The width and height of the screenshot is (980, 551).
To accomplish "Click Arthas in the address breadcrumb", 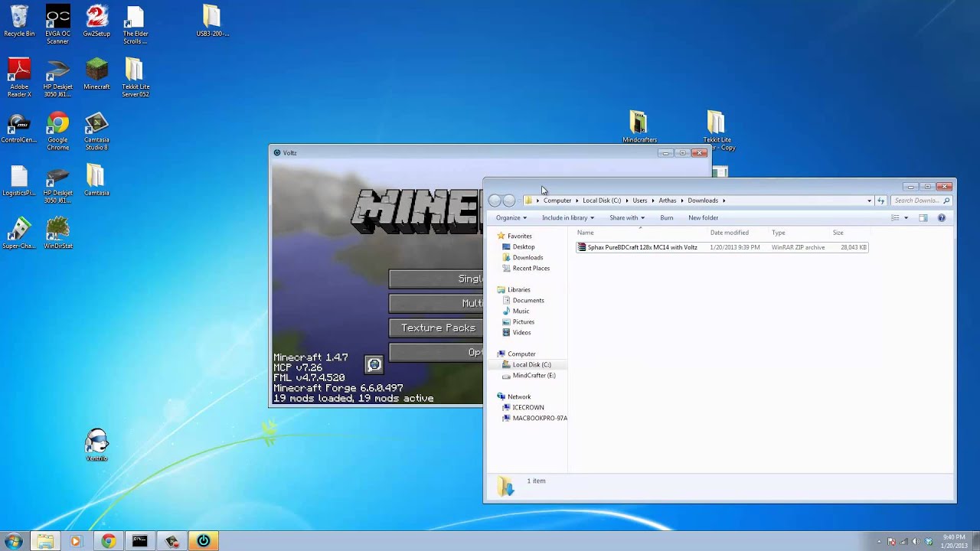I will tap(668, 201).
